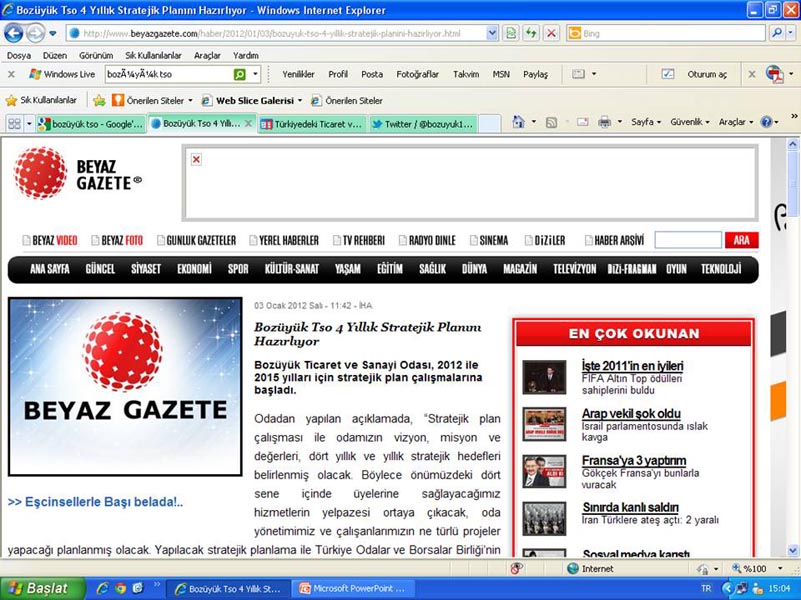801x600 pixels.
Task: Close the Bozüyük Tso 4 Yıllık tab
Action: [x=248, y=124]
